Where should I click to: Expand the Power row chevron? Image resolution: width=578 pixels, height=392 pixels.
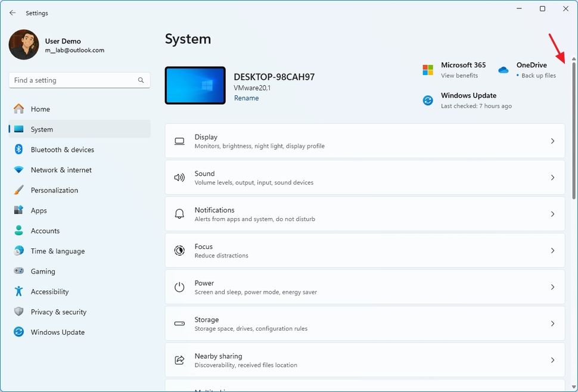(x=553, y=287)
